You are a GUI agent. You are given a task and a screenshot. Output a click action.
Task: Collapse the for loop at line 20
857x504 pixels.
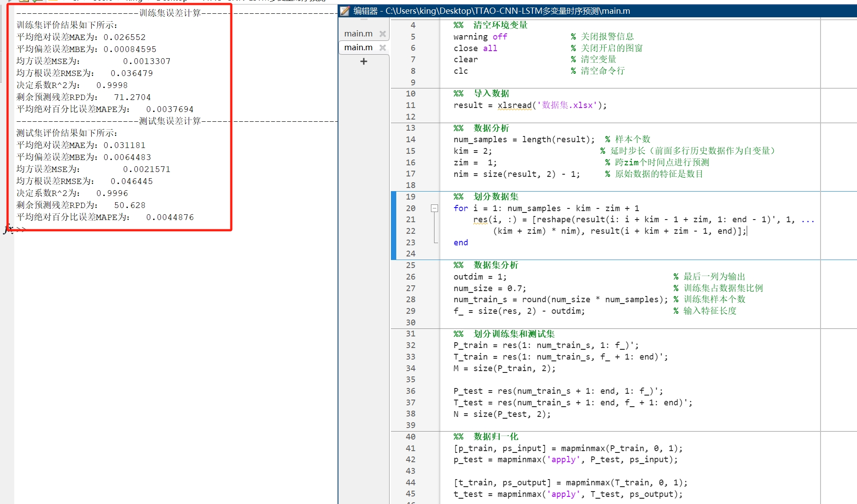point(435,208)
